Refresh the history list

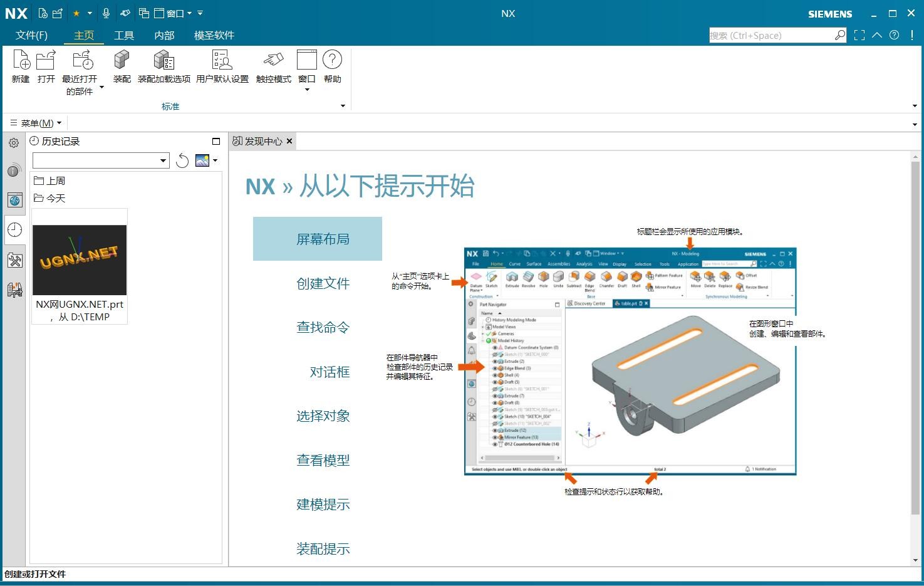pyautogui.click(x=182, y=160)
